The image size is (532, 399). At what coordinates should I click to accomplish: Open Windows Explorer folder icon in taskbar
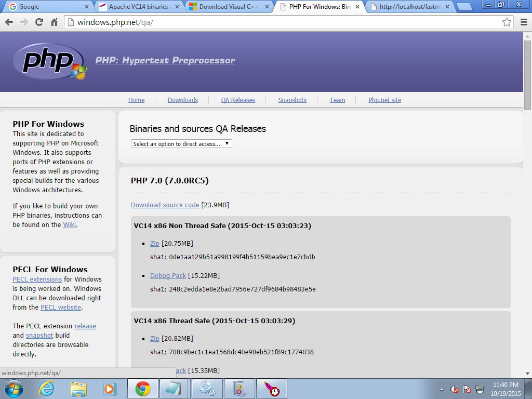coord(78,389)
